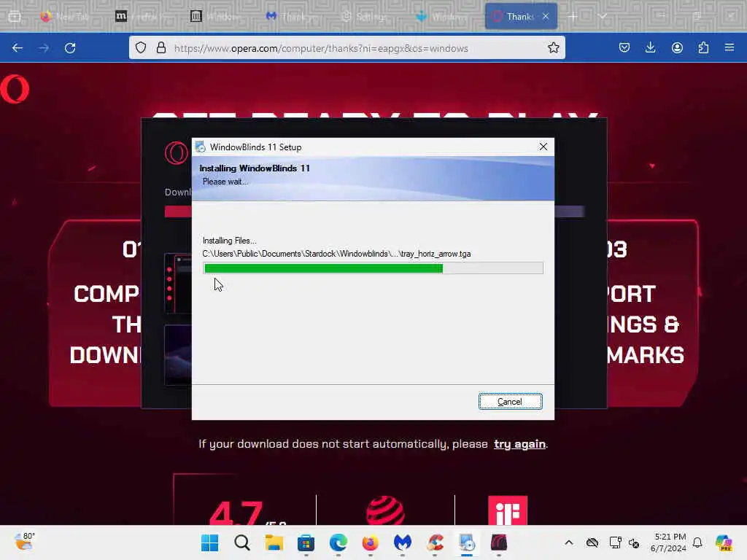Open Microsoft Store from taskbar
747x560 pixels.
click(x=306, y=542)
